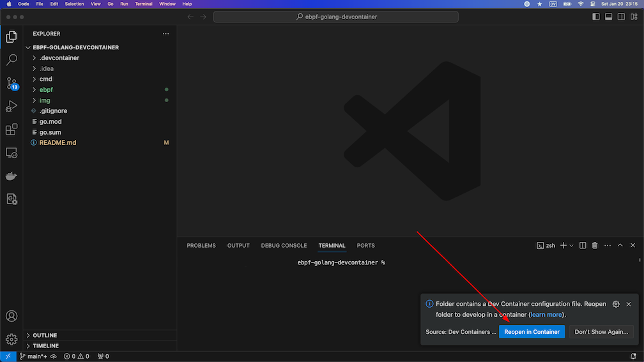Open Source Control with 13 changes

pos(11,83)
